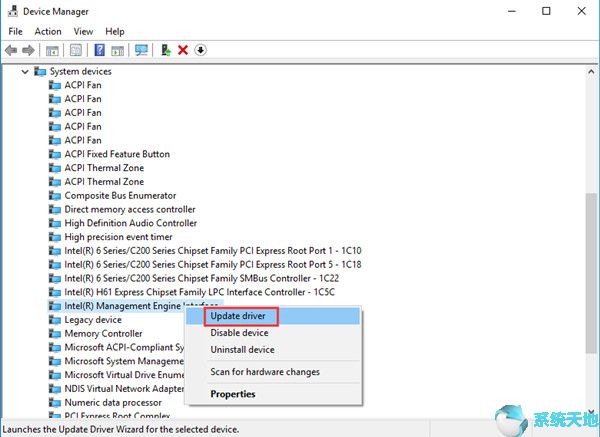
Task: Select Numeric data processor entry
Action: coord(113,403)
